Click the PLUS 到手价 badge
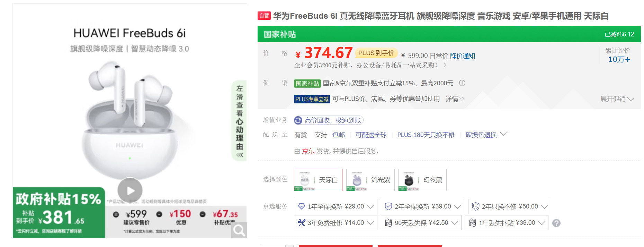This screenshot has height=247, width=644. pos(376,53)
